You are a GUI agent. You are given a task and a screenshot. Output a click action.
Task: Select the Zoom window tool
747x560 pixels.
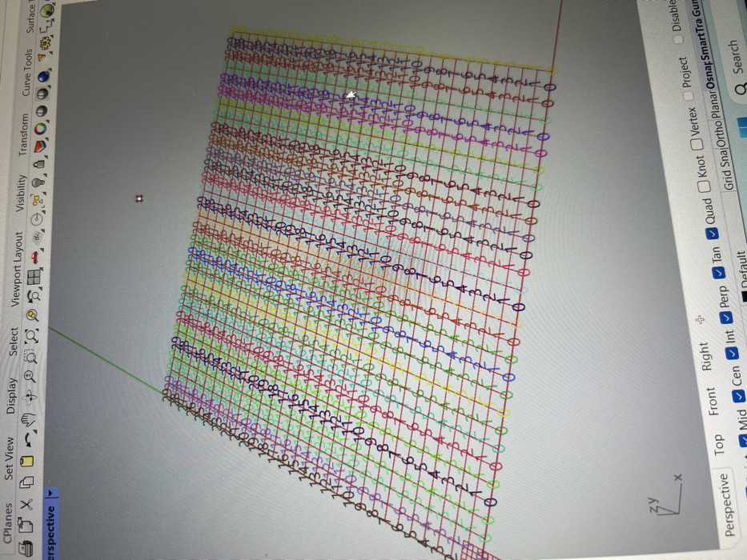coord(31,356)
